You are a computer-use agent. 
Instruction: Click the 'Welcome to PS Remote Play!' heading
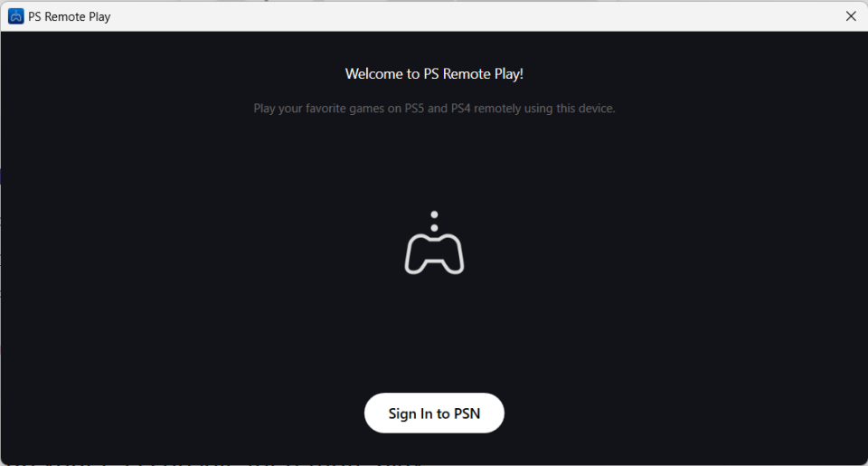tap(434, 73)
